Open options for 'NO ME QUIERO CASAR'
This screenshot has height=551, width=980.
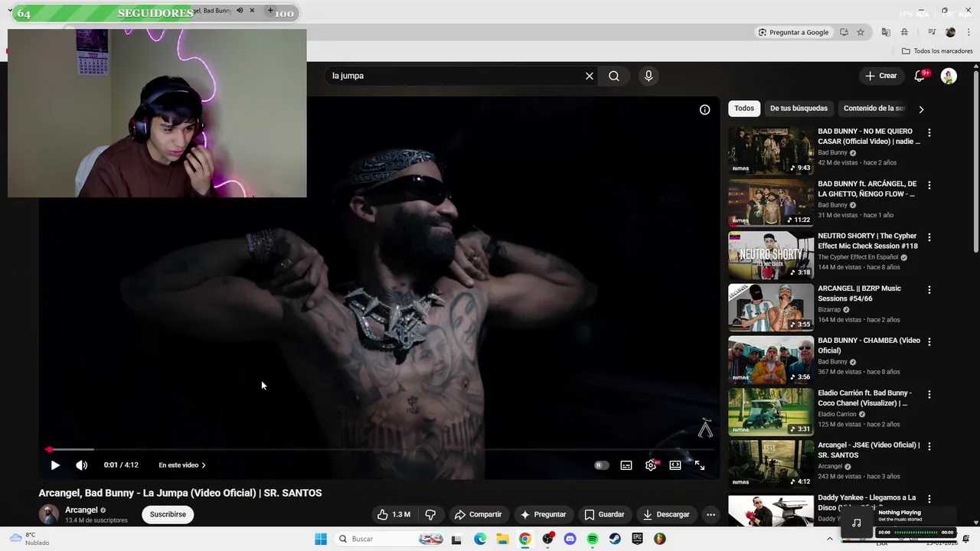pyautogui.click(x=929, y=132)
